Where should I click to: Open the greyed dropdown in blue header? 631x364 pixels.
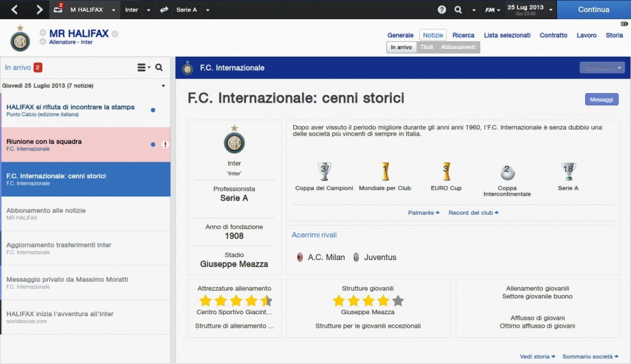click(x=602, y=68)
